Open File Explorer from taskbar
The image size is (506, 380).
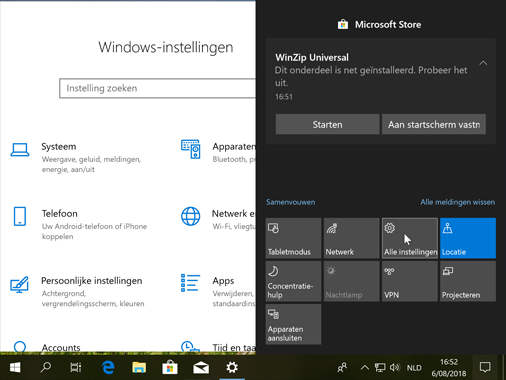[x=139, y=368]
